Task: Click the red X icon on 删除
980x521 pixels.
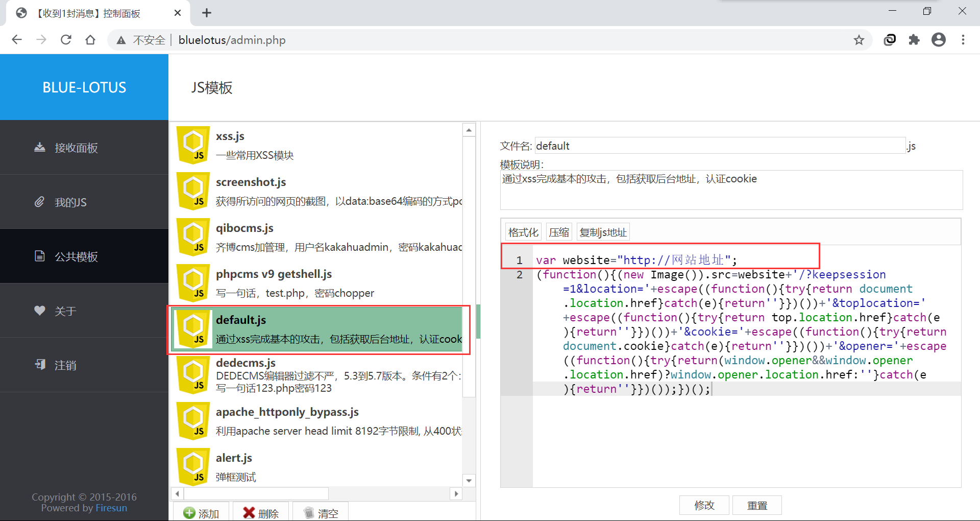Action: (x=249, y=513)
